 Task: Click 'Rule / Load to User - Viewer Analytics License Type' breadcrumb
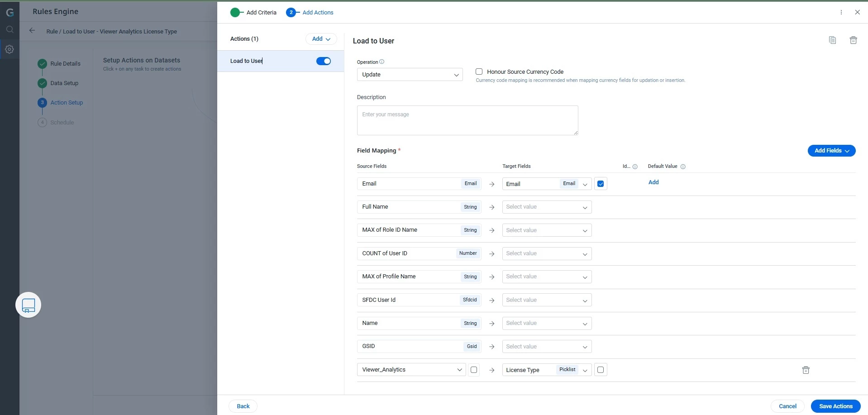click(x=111, y=32)
